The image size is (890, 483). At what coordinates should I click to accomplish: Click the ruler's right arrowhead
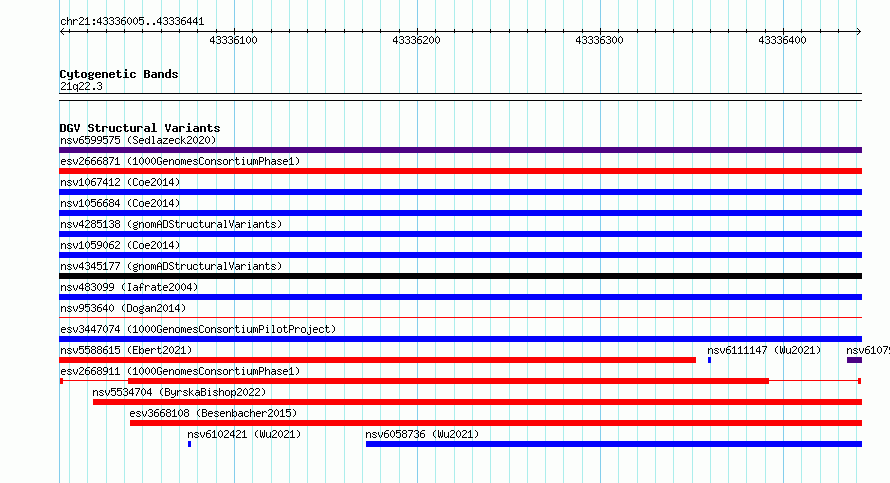[x=859, y=31]
